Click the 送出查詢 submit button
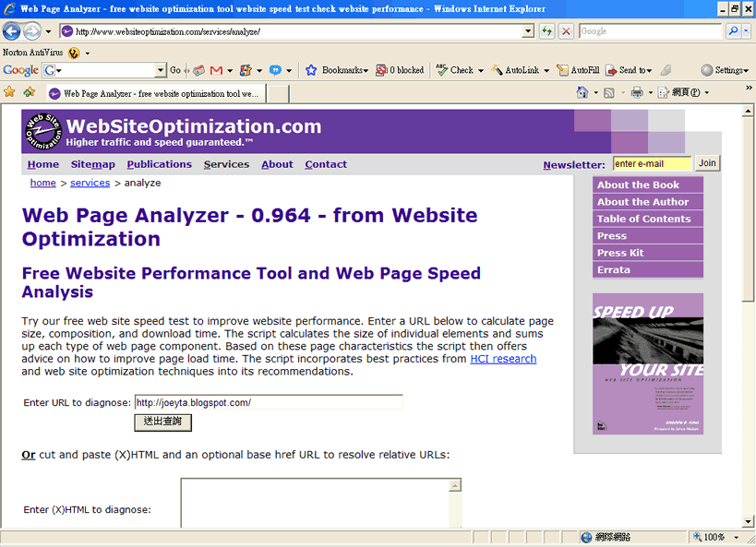Screen dimensions: 756x547 coord(163,422)
